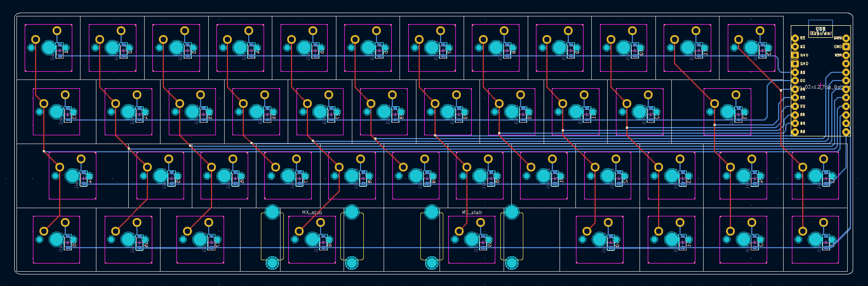Screen dimensions: 868x286
Task: Click center hole of bottom-right switch footprint
Action: click(x=815, y=239)
